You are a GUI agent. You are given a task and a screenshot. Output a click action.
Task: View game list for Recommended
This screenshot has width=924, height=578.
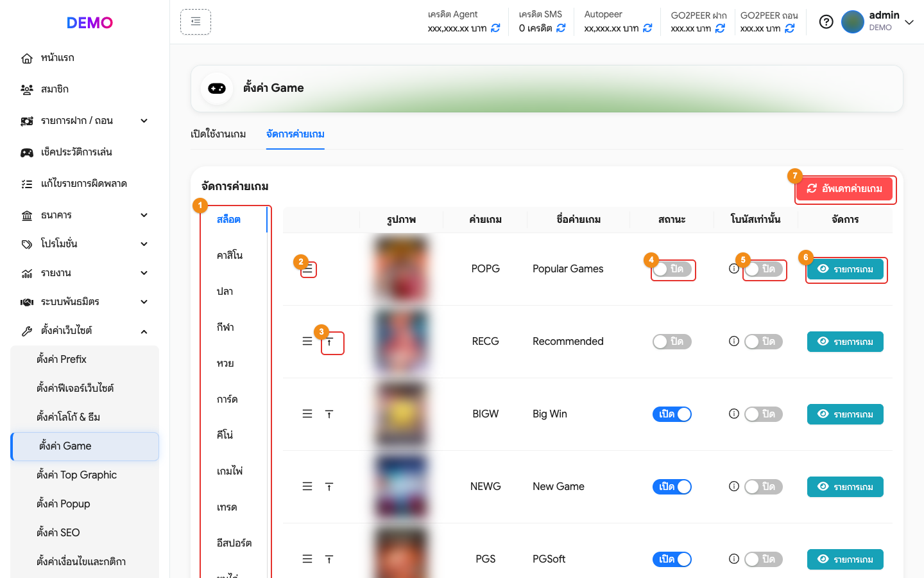[845, 342]
